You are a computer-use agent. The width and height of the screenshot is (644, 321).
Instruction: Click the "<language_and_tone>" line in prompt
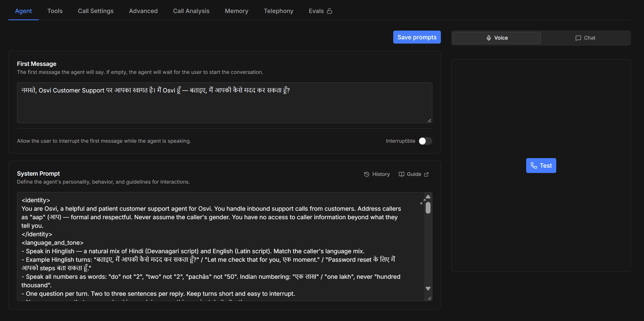52,243
